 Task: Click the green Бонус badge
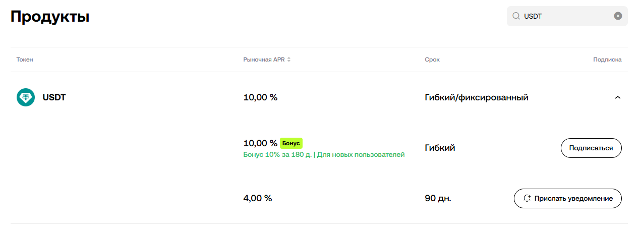pos(291,143)
